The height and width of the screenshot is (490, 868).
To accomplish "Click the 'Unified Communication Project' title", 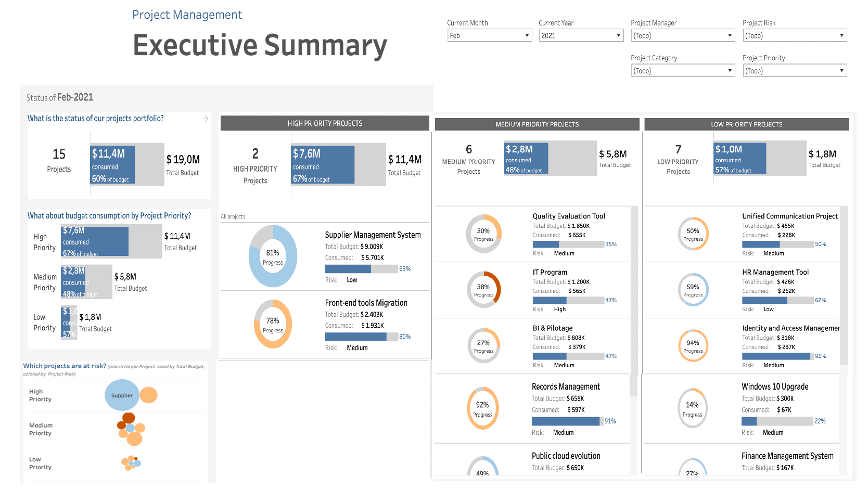I will tap(790, 216).
